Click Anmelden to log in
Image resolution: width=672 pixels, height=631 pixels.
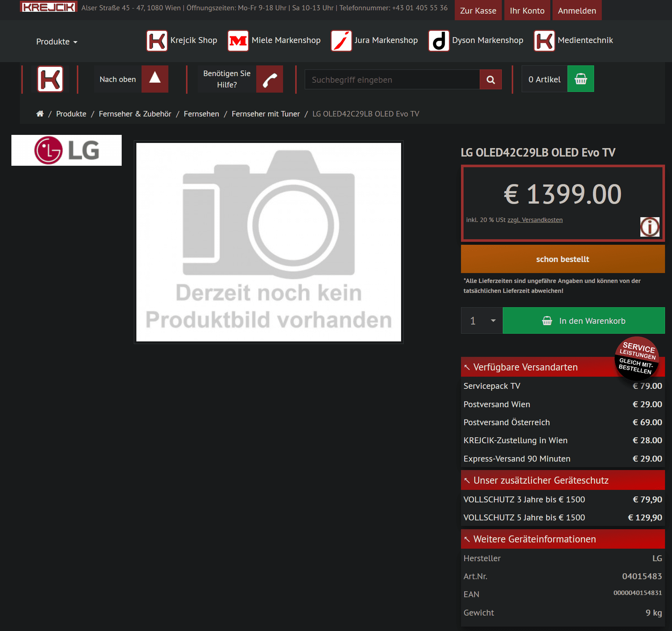577,10
